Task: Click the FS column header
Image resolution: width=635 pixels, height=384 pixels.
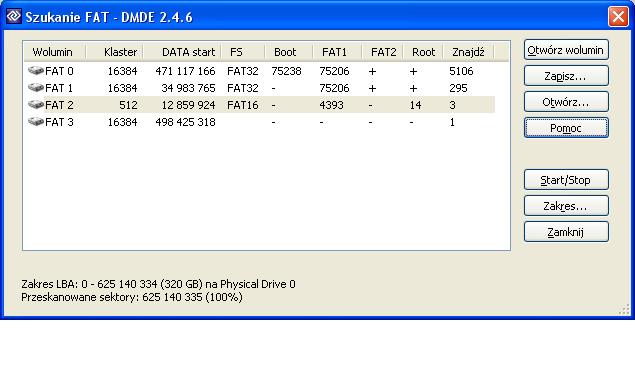Action: pos(243,52)
